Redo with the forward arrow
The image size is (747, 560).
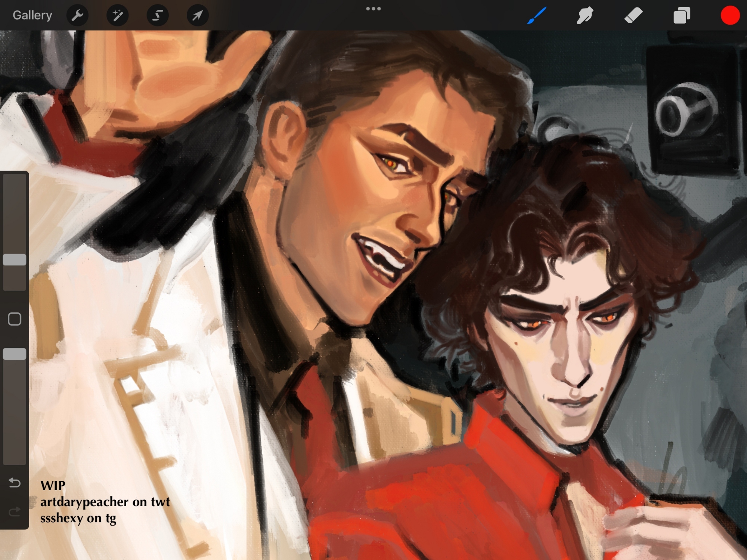pyautogui.click(x=15, y=512)
